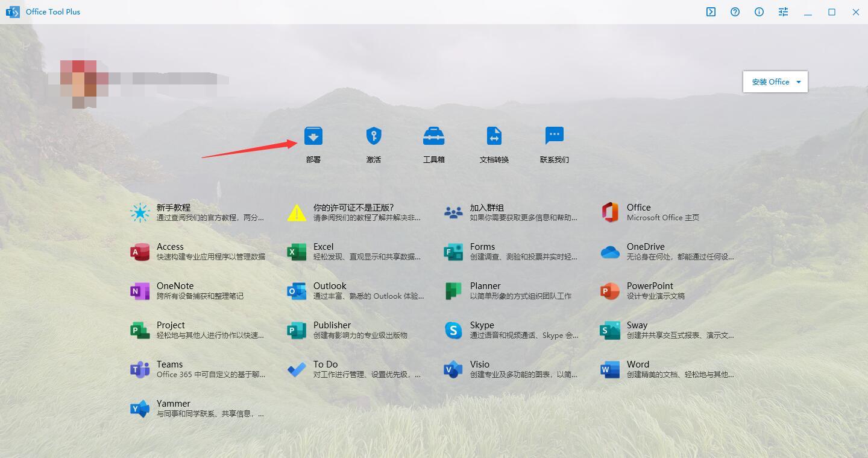Launch OneNote via its purple icon

140,291
